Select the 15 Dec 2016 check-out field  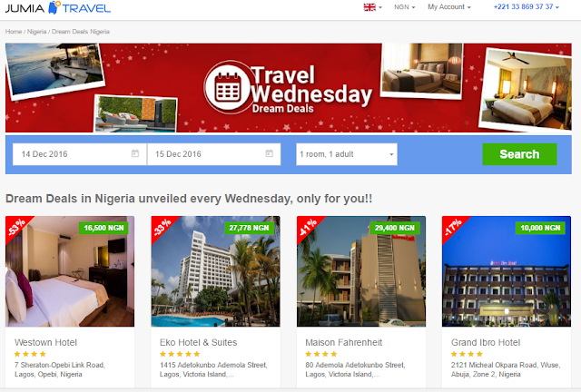[x=214, y=154]
